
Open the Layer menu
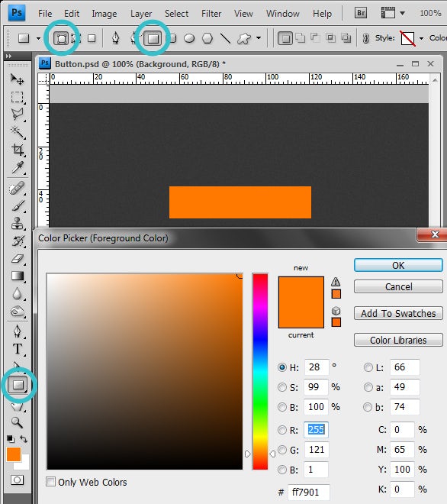click(141, 14)
